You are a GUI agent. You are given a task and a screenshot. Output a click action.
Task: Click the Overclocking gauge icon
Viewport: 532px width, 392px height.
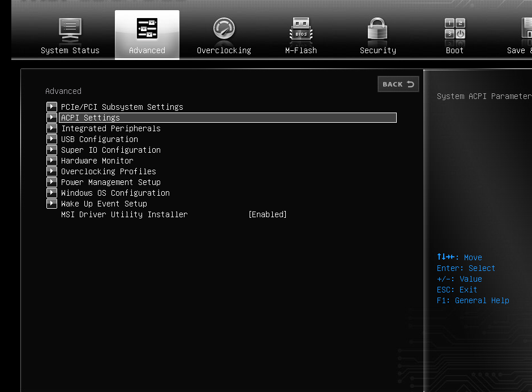coord(224,28)
